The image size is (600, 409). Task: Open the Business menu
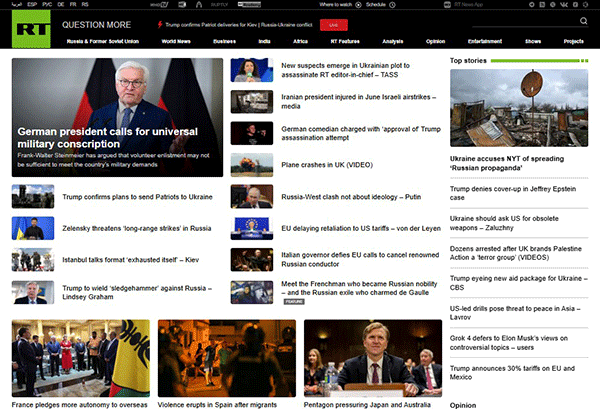(x=225, y=41)
